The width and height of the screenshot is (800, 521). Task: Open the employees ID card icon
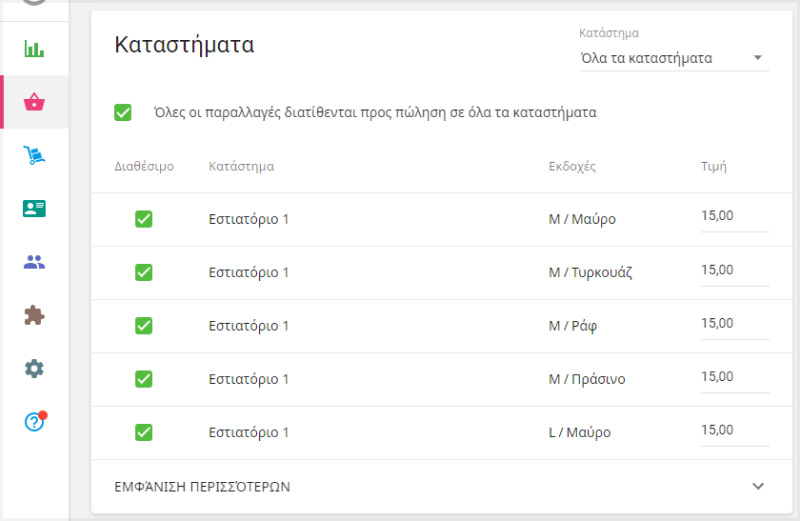click(34, 208)
